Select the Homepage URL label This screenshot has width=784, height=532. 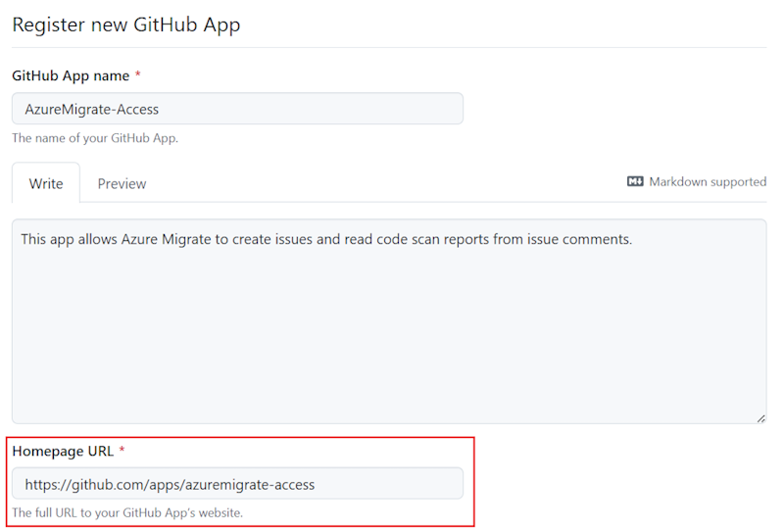63,451
